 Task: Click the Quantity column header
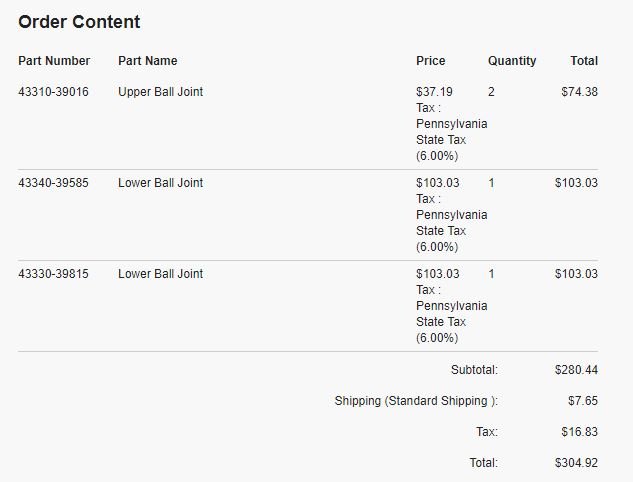pos(512,61)
